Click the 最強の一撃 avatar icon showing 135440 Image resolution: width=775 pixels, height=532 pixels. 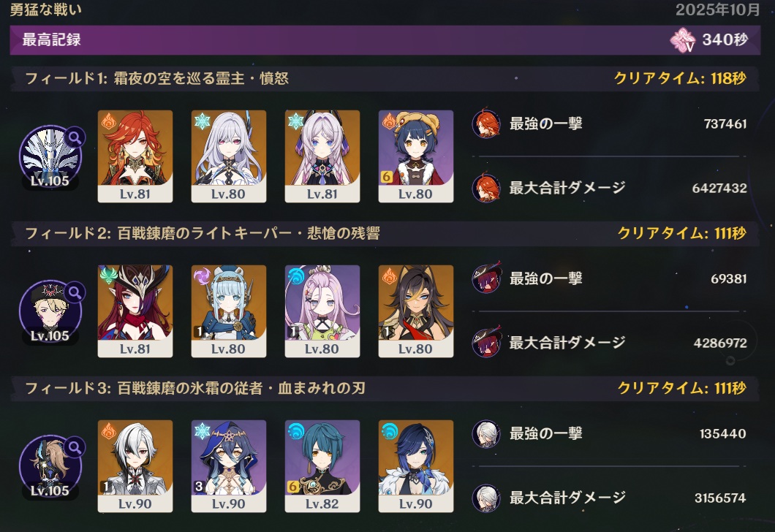coord(486,433)
